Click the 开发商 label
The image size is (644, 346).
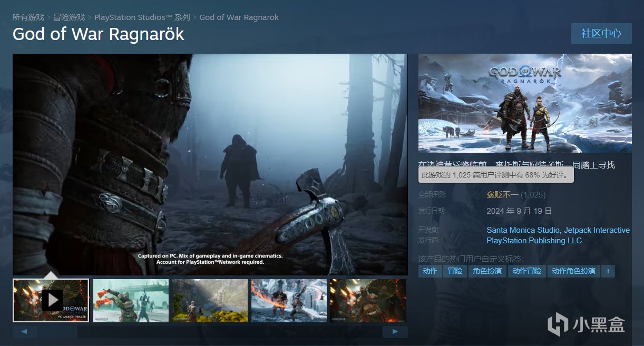click(429, 230)
